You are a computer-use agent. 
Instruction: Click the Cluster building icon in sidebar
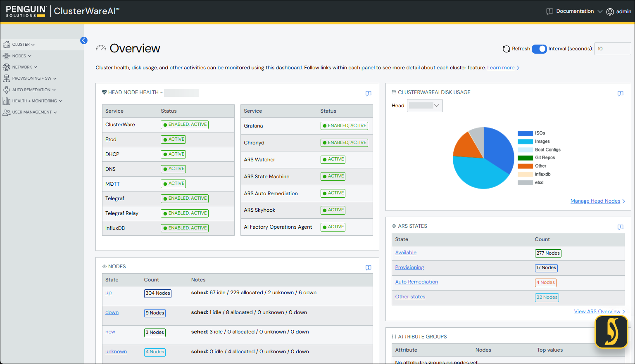[x=6, y=45]
